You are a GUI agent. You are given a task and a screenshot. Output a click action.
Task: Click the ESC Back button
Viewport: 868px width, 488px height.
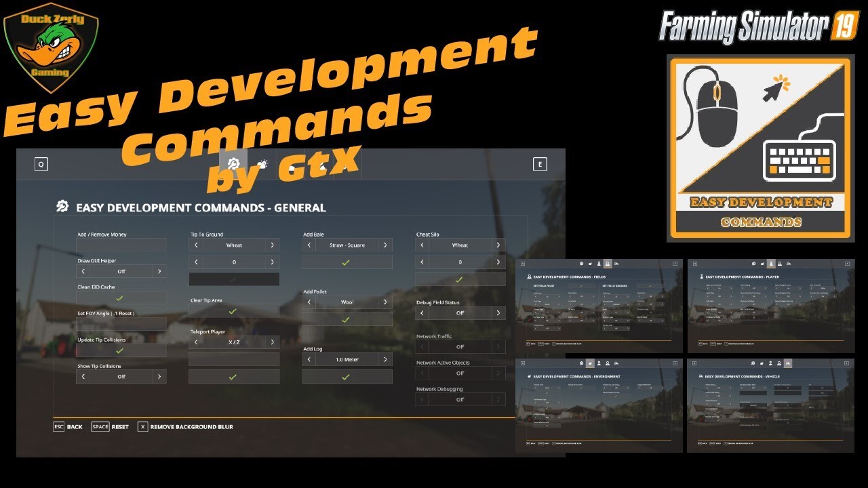pos(68,427)
